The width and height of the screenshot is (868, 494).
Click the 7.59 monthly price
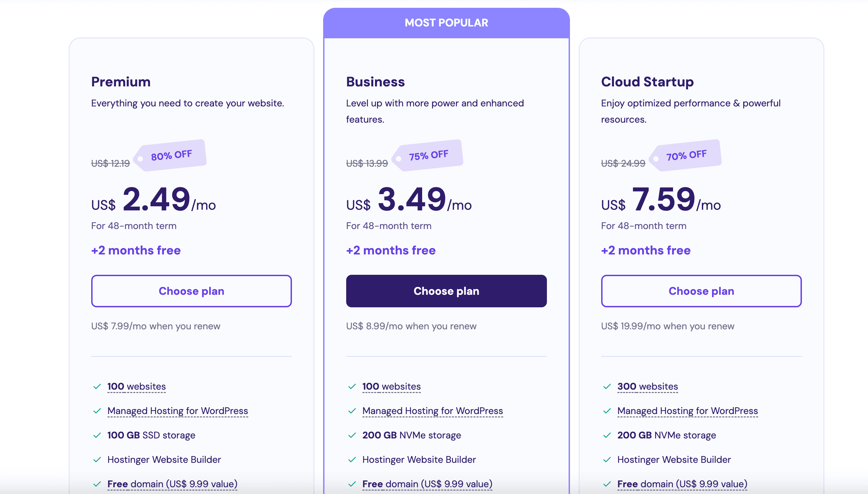pos(664,199)
